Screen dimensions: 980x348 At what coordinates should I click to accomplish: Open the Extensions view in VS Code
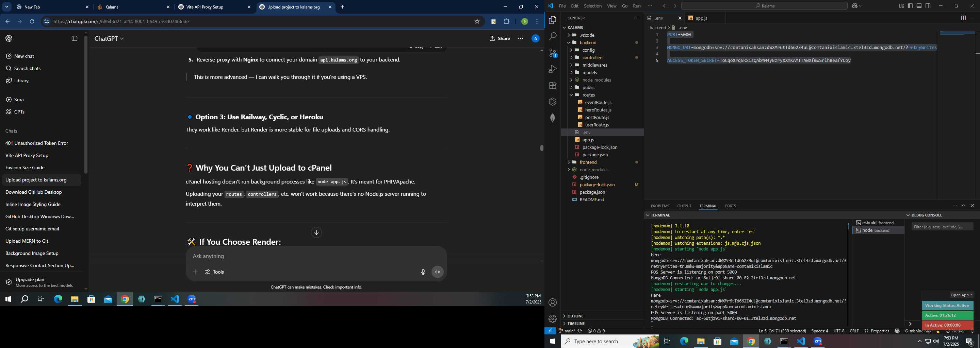pyautogui.click(x=552, y=86)
